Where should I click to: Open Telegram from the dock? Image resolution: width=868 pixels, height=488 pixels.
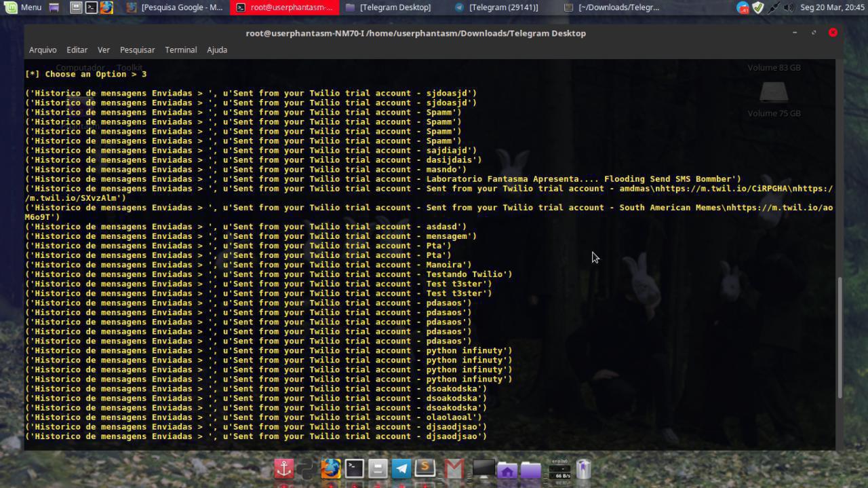[x=401, y=468]
